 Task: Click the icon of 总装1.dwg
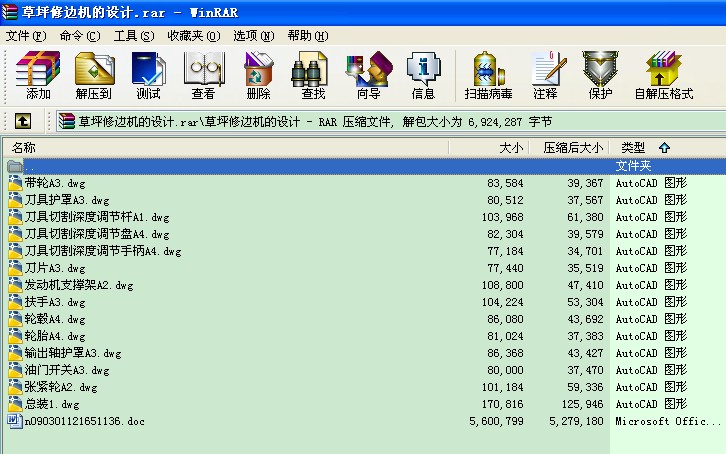[x=15, y=404]
